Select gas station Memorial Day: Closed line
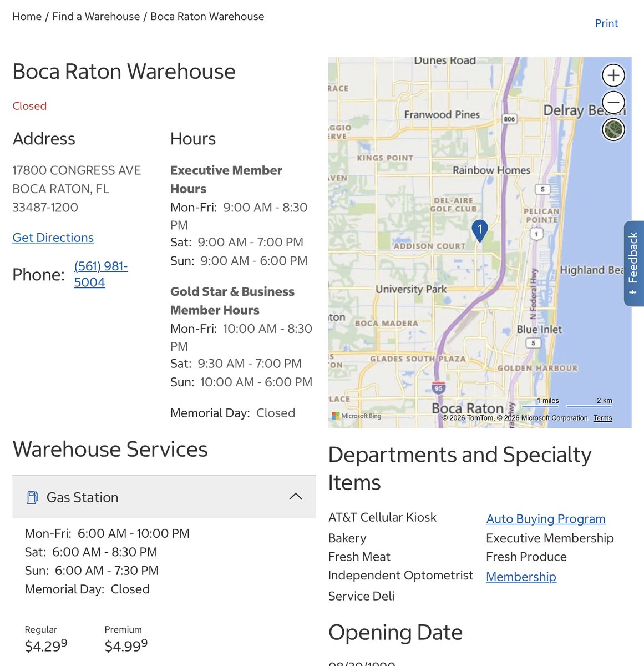The width and height of the screenshot is (644, 666). [87, 589]
